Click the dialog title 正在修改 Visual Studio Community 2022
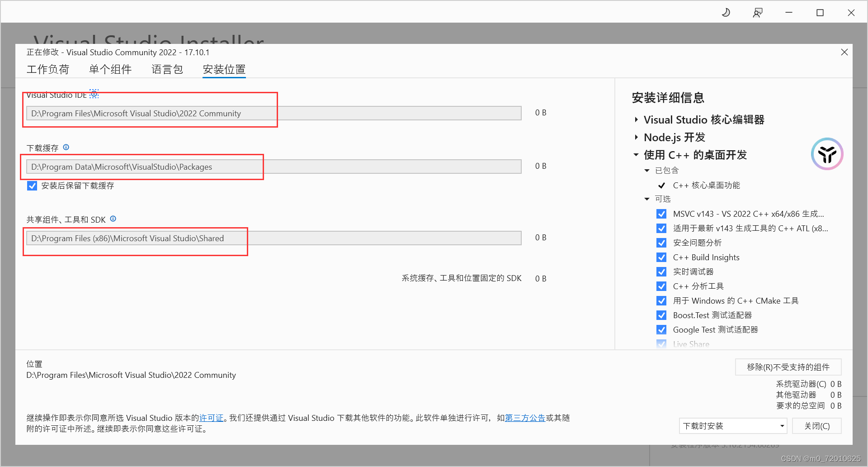This screenshot has width=868, height=467. coord(118,52)
